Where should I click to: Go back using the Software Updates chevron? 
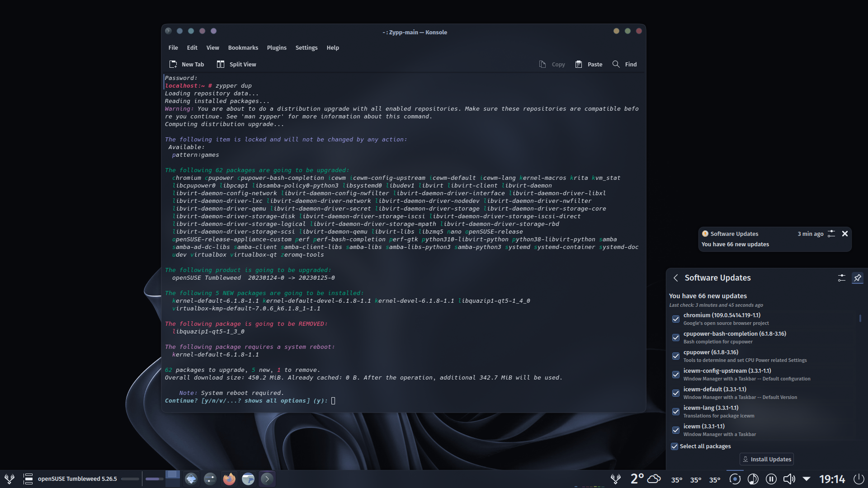(x=675, y=278)
